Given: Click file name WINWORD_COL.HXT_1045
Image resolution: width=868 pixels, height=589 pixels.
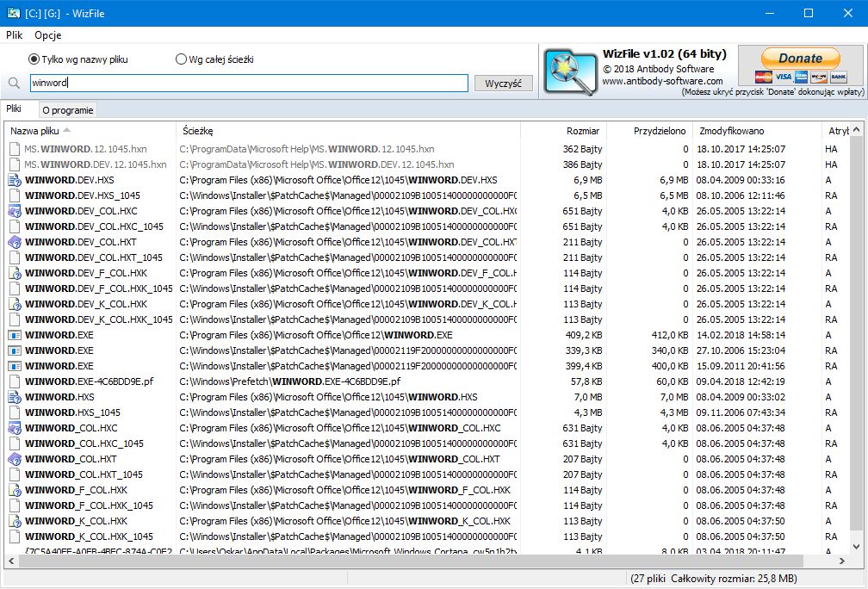Looking at the screenshot, I should pos(84,474).
